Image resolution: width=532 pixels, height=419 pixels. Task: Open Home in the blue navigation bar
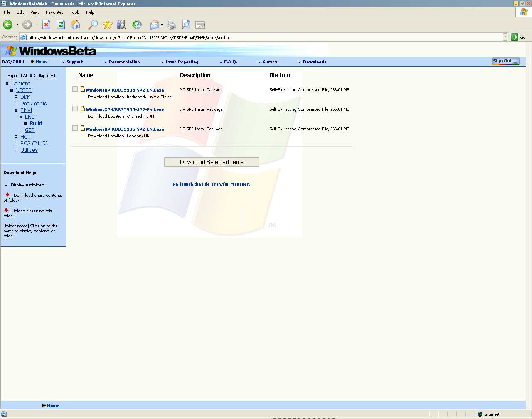(x=39, y=62)
